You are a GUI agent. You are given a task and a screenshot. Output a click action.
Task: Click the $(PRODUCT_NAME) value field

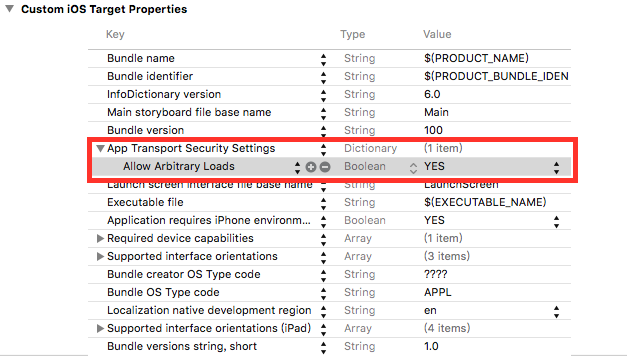click(x=476, y=58)
